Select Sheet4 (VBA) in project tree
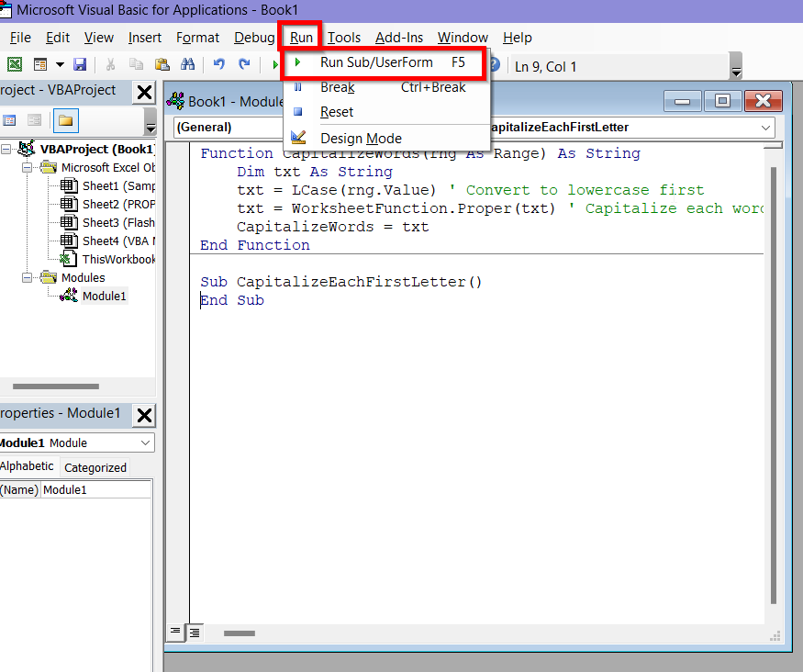 click(x=118, y=241)
